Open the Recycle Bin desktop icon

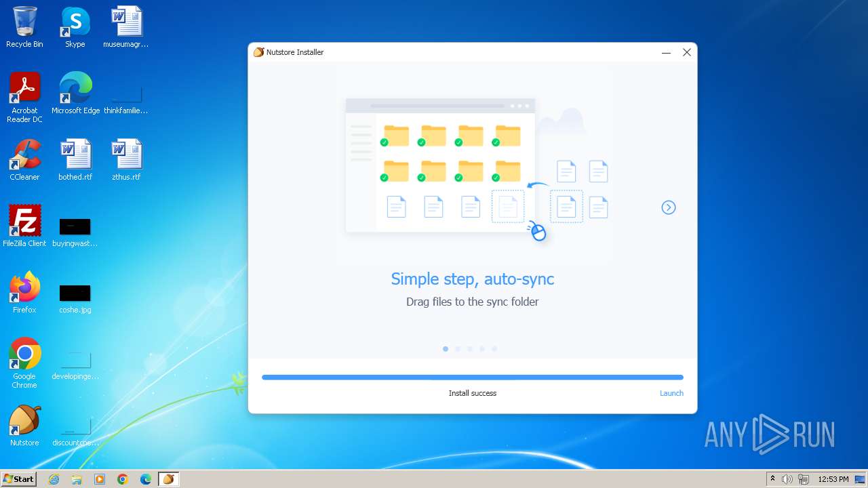point(24,27)
